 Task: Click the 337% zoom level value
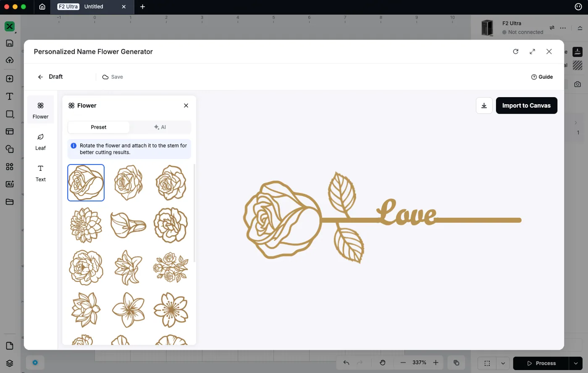click(x=419, y=362)
